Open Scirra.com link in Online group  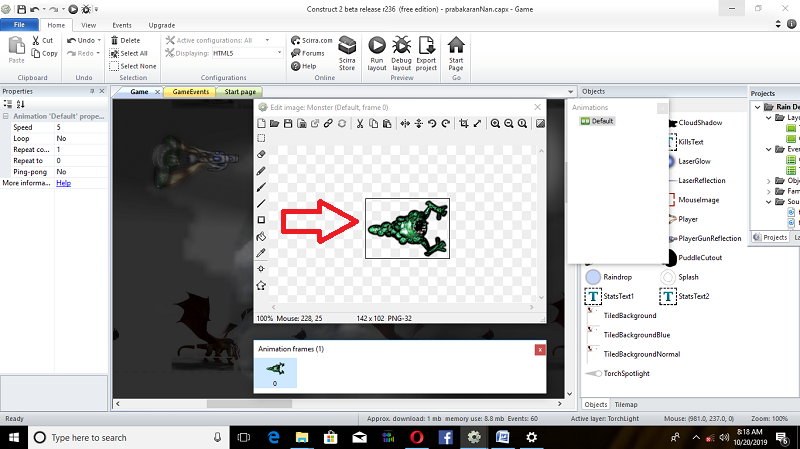point(312,40)
